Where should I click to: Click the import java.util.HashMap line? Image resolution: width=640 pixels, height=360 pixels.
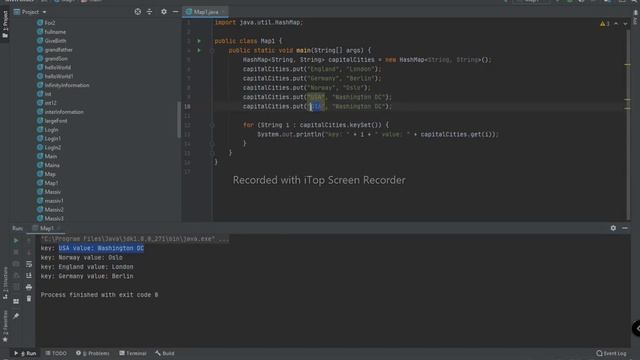259,22
